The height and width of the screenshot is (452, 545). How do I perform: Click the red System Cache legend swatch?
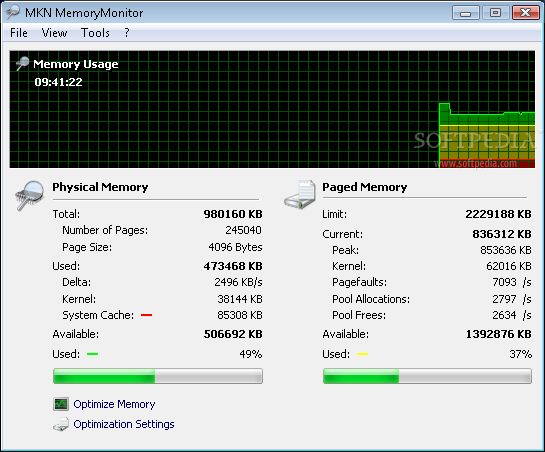[x=146, y=315]
